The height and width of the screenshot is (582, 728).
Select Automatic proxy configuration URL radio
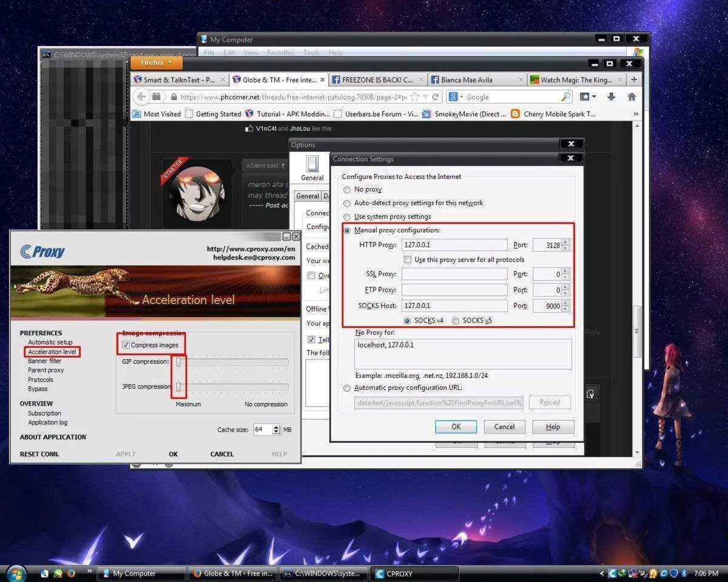(x=347, y=388)
